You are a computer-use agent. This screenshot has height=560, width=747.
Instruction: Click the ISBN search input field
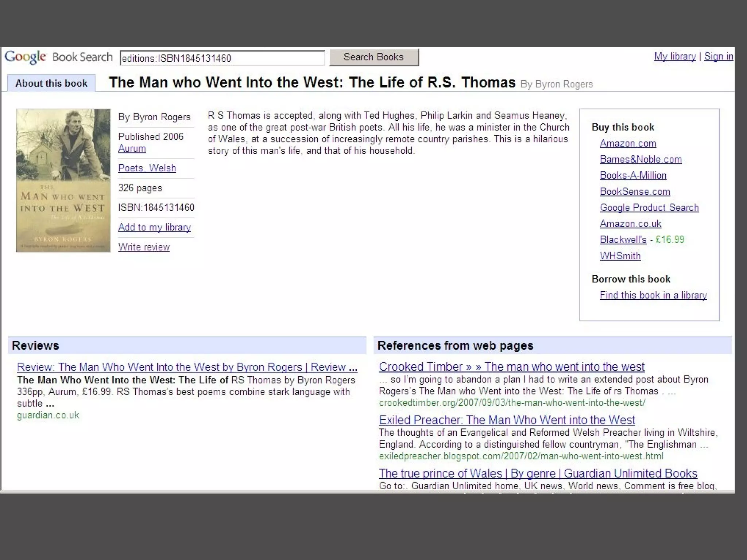tap(222, 58)
